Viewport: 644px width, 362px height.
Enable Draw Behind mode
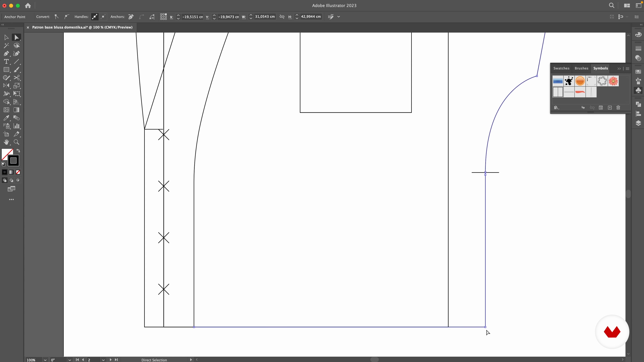(x=11, y=180)
